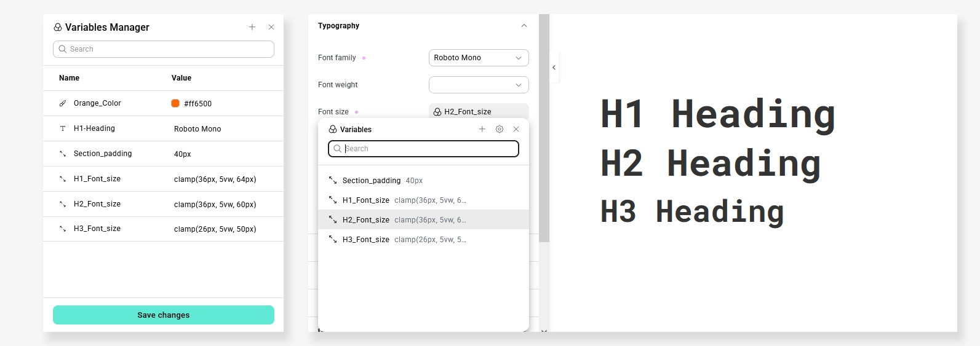The width and height of the screenshot is (980, 346).
Task: Click the brush icon beside Orange_Color
Action: (63, 103)
